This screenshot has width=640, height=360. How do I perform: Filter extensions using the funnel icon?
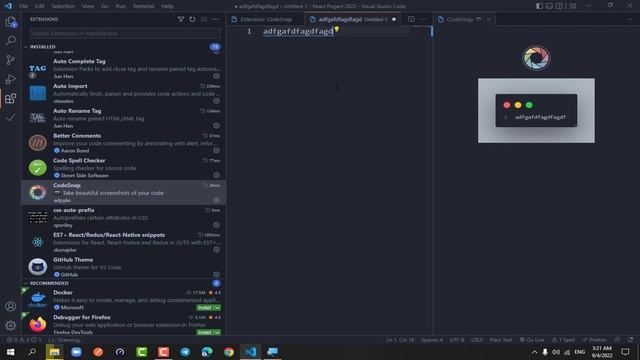coord(180,19)
